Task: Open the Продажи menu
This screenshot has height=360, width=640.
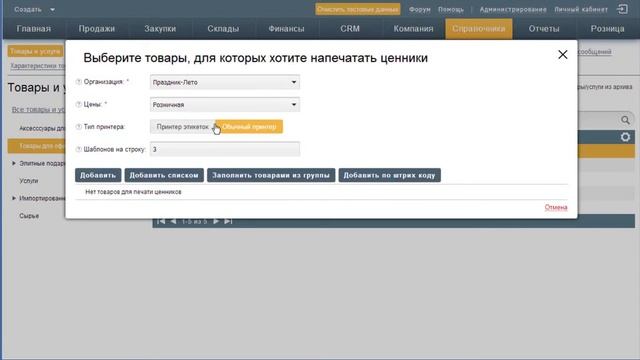Action: click(97, 29)
